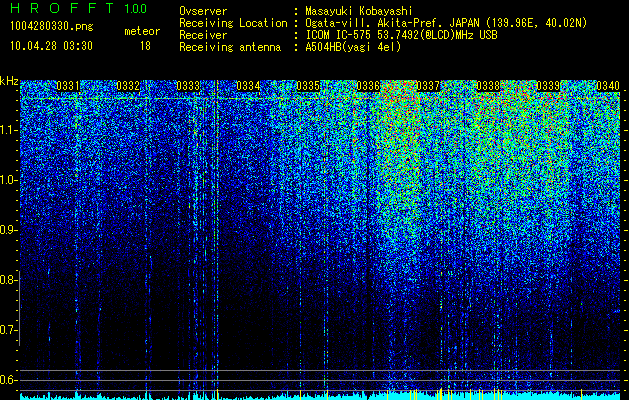Click the date stamp 10.04.28 03:30
Image resolution: width=629 pixels, height=400 pixels.
(x=52, y=46)
